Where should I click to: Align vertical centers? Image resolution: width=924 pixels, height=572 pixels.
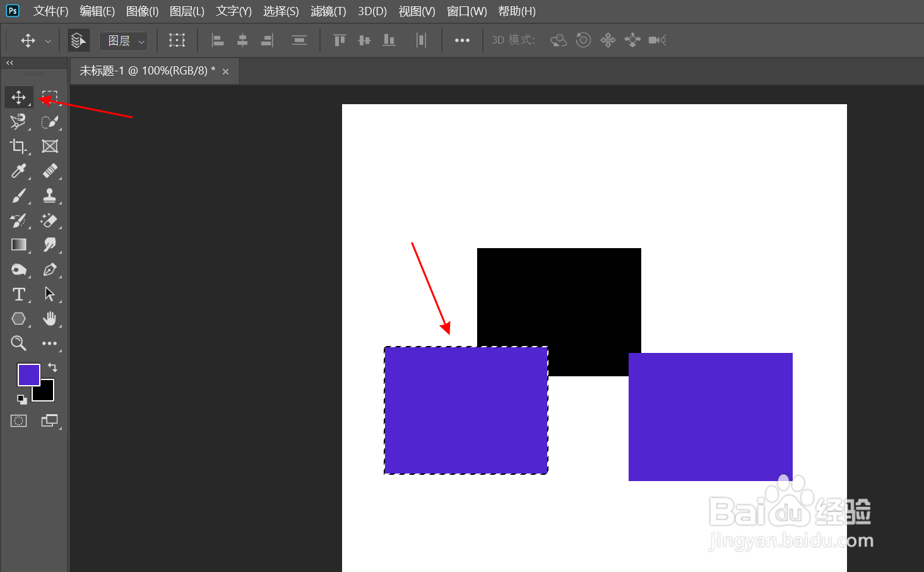tap(364, 40)
